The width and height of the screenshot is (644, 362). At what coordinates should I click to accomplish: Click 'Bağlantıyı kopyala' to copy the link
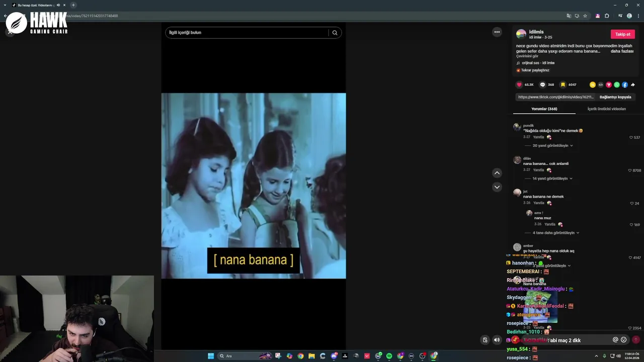point(615,97)
